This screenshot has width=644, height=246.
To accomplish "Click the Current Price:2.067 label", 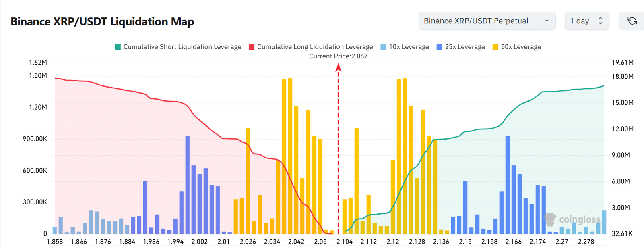I will pyautogui.click(x=338, y=56).
